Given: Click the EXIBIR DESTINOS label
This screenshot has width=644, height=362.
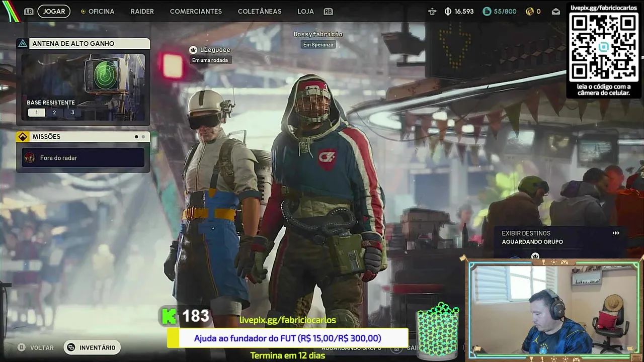Looking at the screenshot, I should (526, 233).
